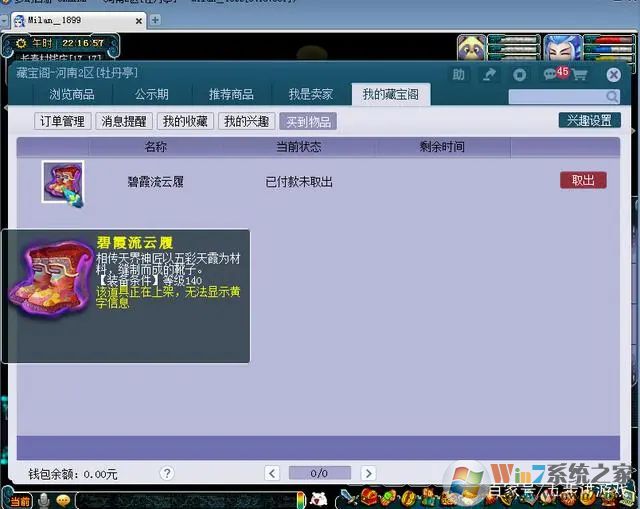The height and width of the screenshot is (509, 640).
Task: Click the white pig mascot icon
Action: (319, 498)
